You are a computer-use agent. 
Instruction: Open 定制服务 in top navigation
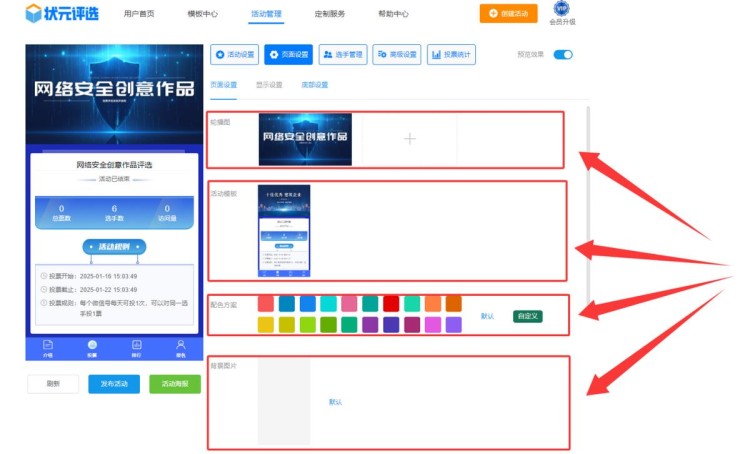[329, 14]
